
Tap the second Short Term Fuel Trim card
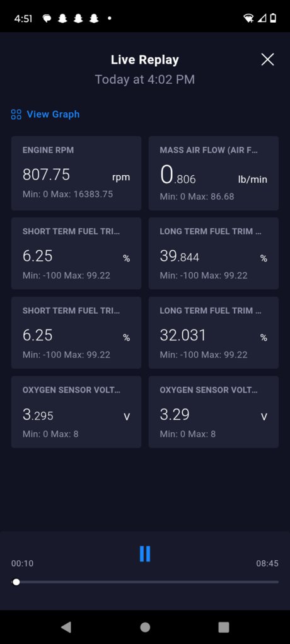tap(76, 333)
